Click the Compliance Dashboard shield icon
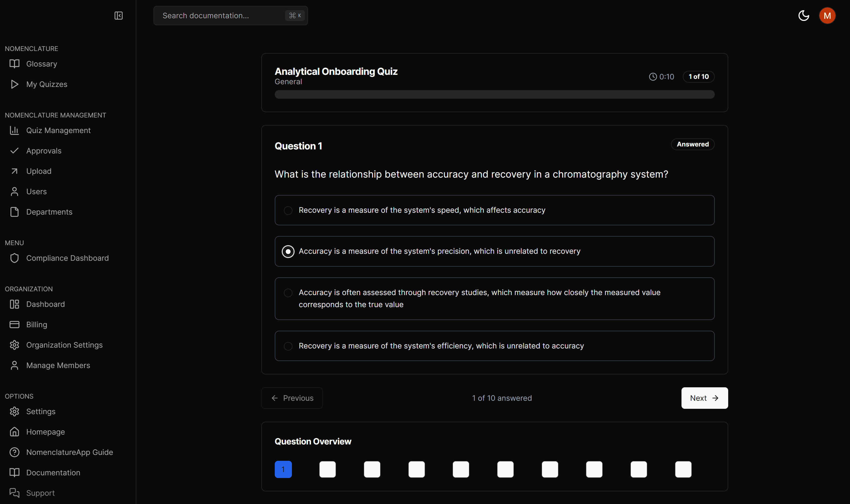The image size is (850, 504). point(14,258)
